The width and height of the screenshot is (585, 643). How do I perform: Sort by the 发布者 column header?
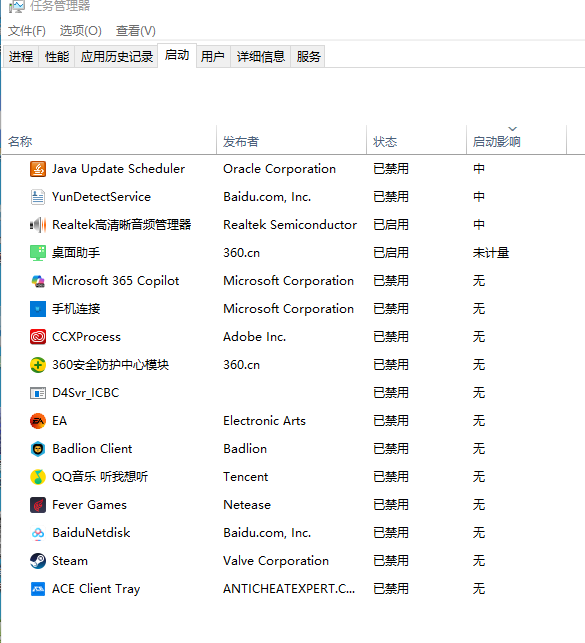[291, 140]
